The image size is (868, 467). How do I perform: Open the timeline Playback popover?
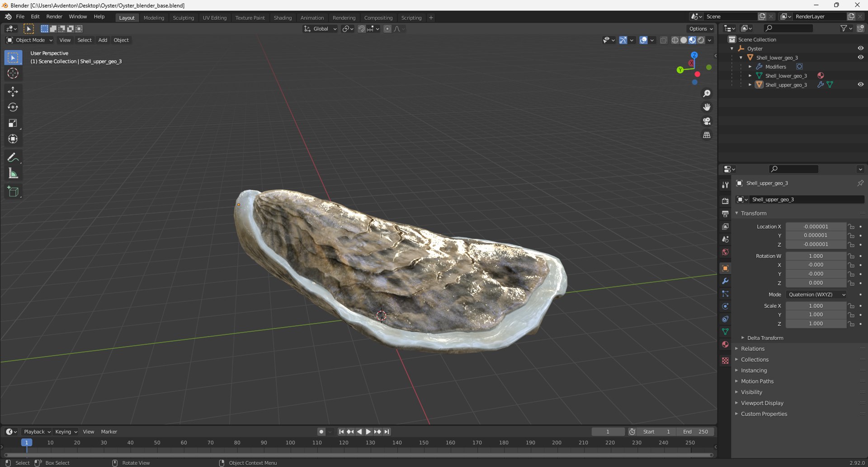coord(37,432)
